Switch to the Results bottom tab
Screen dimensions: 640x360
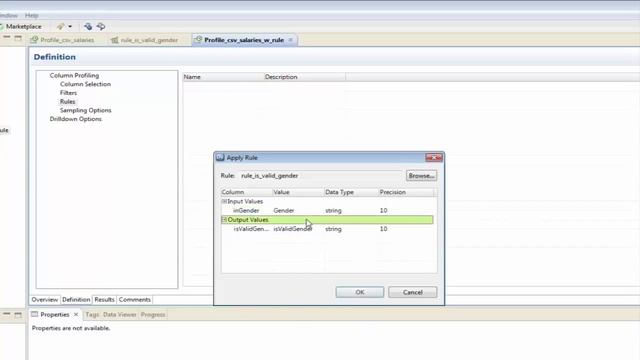104,300
